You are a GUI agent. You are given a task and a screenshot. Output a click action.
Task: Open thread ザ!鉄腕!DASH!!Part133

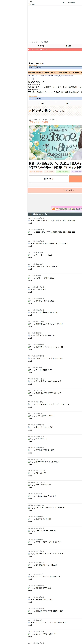pos(45,335)
